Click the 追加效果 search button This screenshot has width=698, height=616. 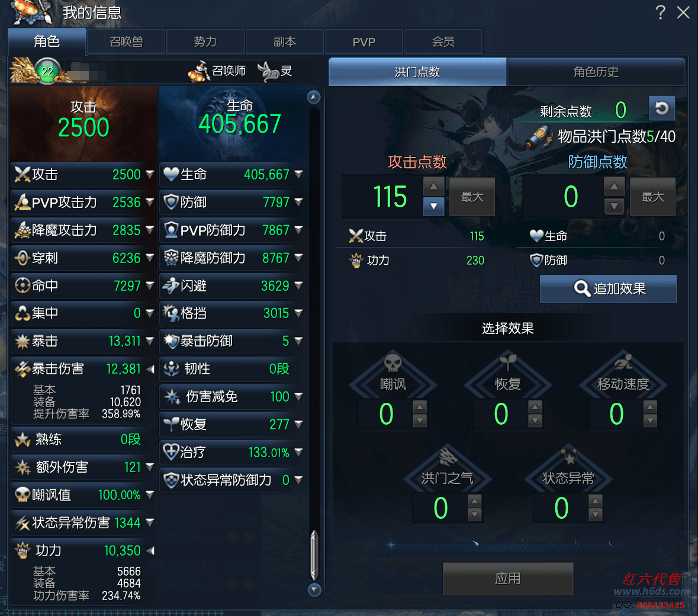[608, 288]
